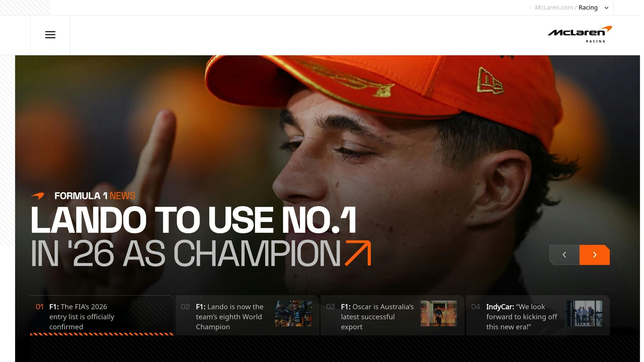The width and height of the screenshot is (644, 362).
Task: Go to previous hero slide arrow
Action: [x=564, y=255]
